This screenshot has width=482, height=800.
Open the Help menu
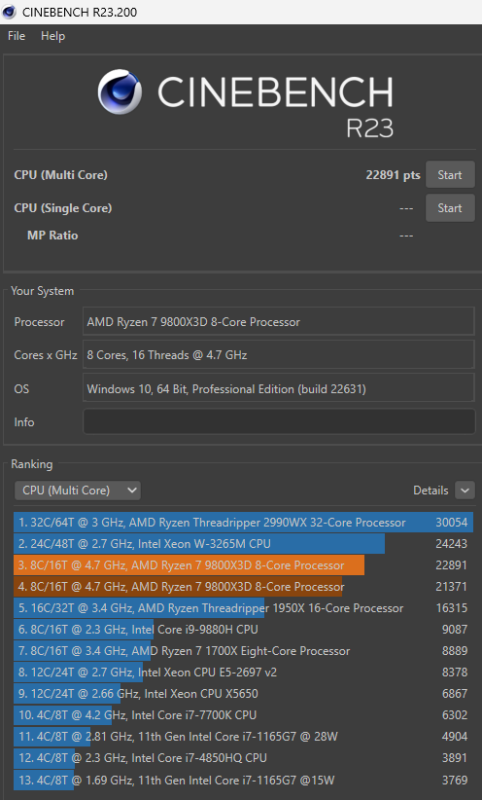pos(53,36)
